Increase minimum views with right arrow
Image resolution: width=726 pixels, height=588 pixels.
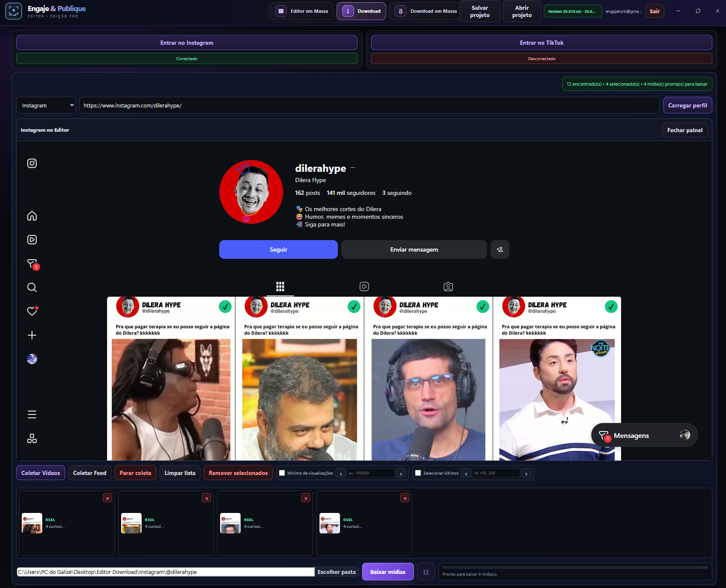pyautogui.click(x=401, y=473)
